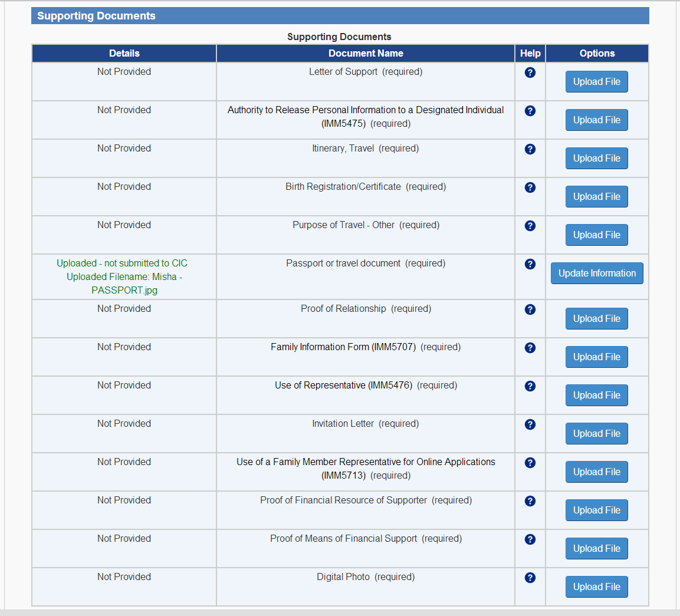Click 'Purpose of Travel - Other (required)' text
Screen dimensions: 680x616
pyautogui.click(x=366, y=225)
